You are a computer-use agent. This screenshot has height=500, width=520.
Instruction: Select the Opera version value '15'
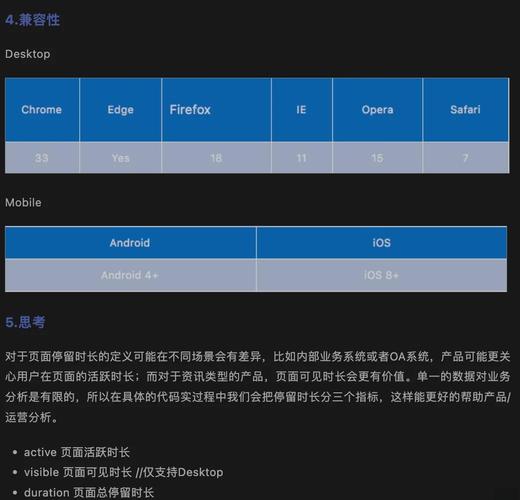pos(377,158)
